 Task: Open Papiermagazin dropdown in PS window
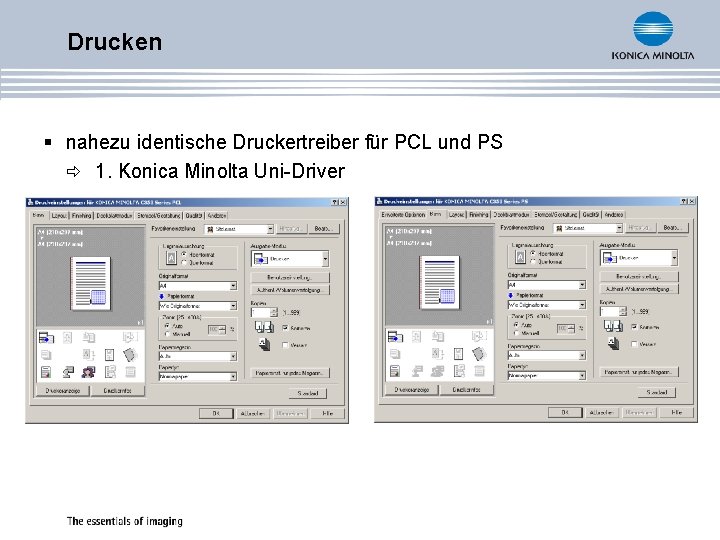click(x=547, y=355)
